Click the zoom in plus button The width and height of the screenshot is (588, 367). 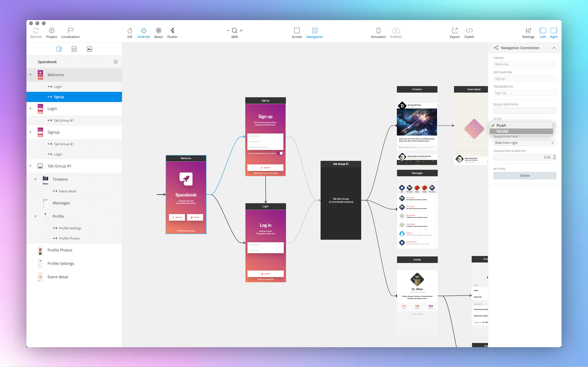click(241, 30)
